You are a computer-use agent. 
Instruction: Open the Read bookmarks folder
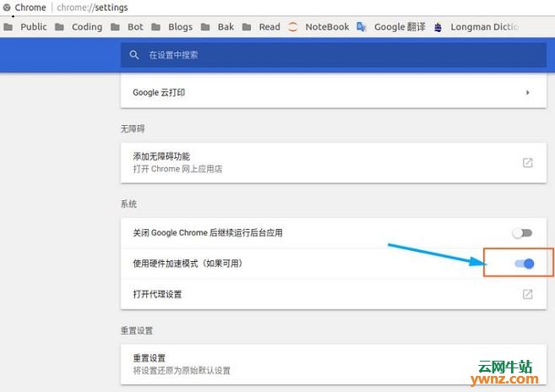[261, 27]
